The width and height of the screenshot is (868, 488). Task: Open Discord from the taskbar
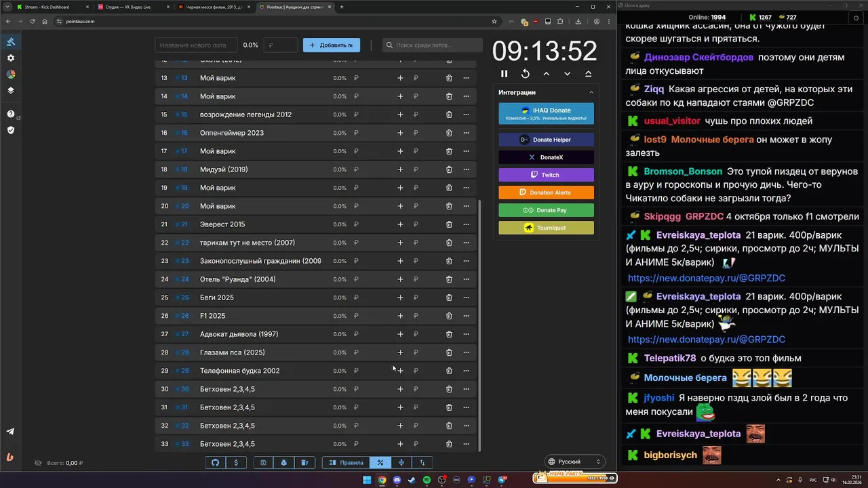pos(397,480)
